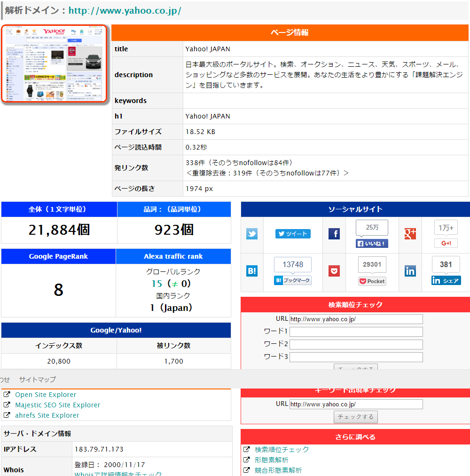The image size is (470, 476).
Task: Click the Facebook いいね！ button
Action: [x=372, y=244]
